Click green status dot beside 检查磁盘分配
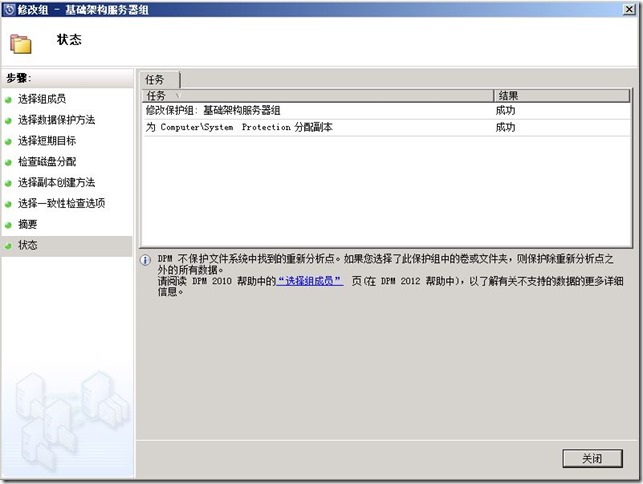 click(8, 162)
